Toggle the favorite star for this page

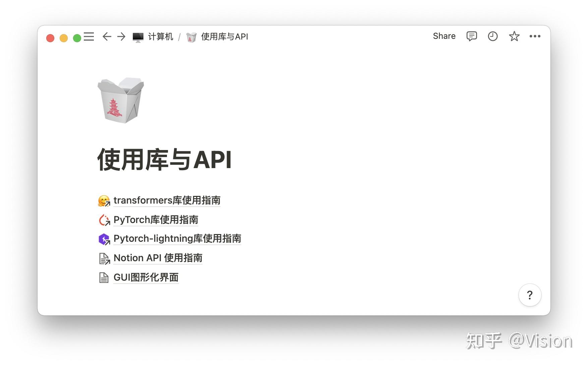tap(514, 36)
